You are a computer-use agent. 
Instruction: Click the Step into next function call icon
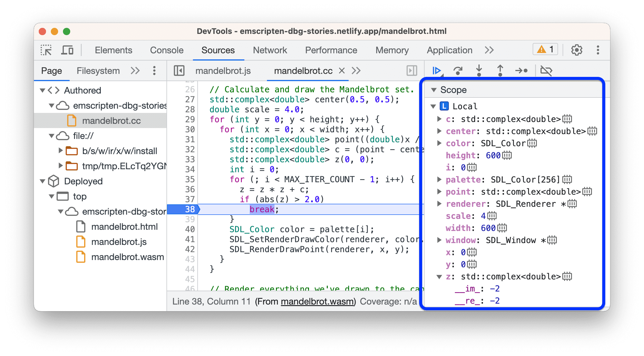(479, 71)
